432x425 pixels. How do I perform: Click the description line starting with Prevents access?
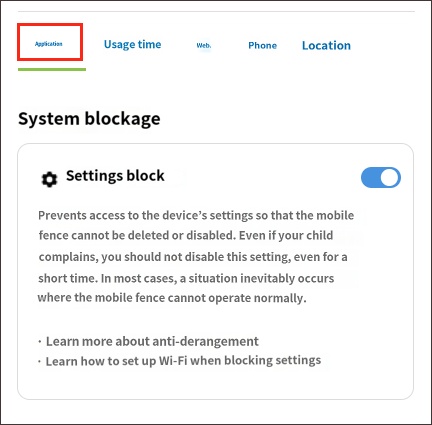196,215
